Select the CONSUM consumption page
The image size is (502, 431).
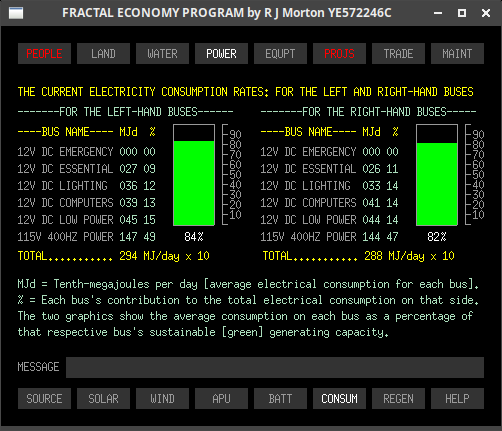pyautogui.click(x=339, y=398)
